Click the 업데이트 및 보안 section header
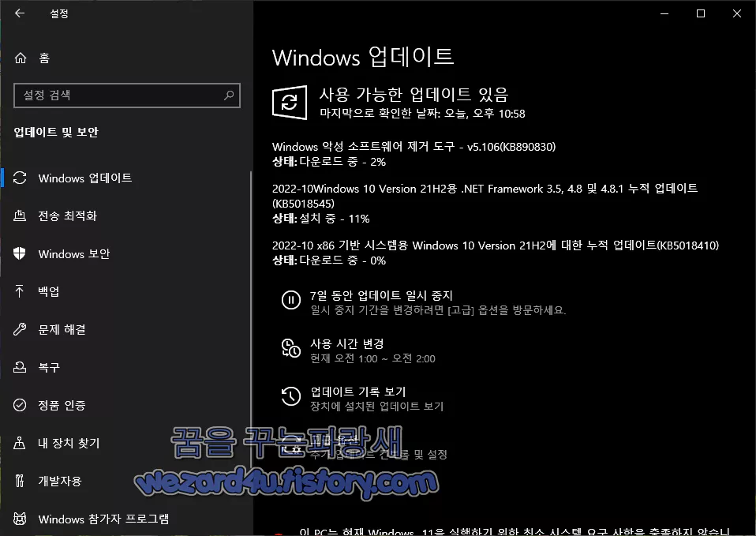Image resolution: width=756 pixels, height=536 pixels. (x=56, y=132)
